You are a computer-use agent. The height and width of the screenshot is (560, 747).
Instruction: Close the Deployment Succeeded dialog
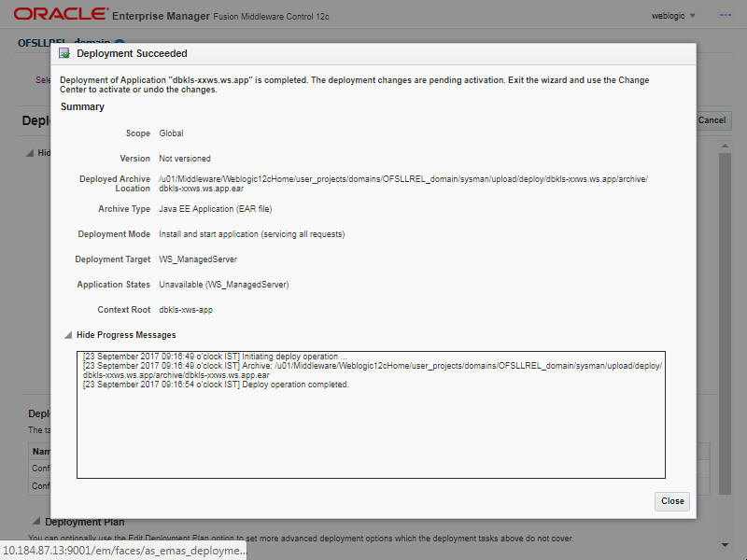click(x=671, y=501)
